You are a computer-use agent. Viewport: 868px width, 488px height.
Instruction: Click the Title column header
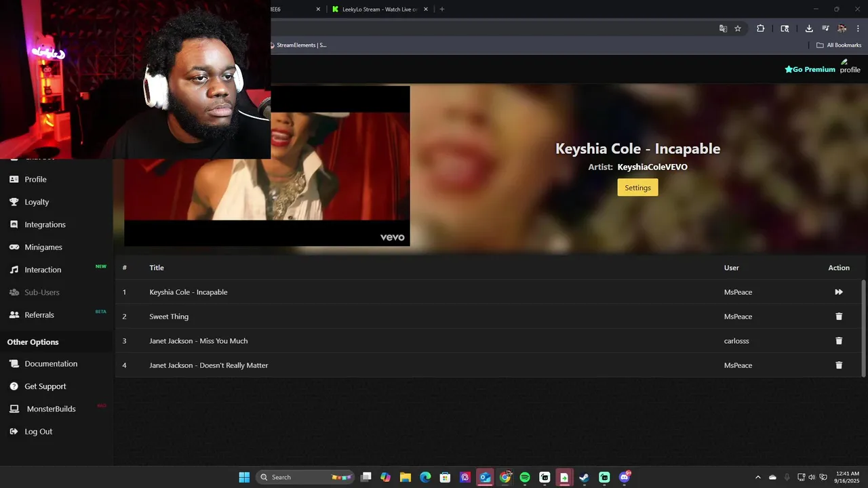click(x=157, y=268)
